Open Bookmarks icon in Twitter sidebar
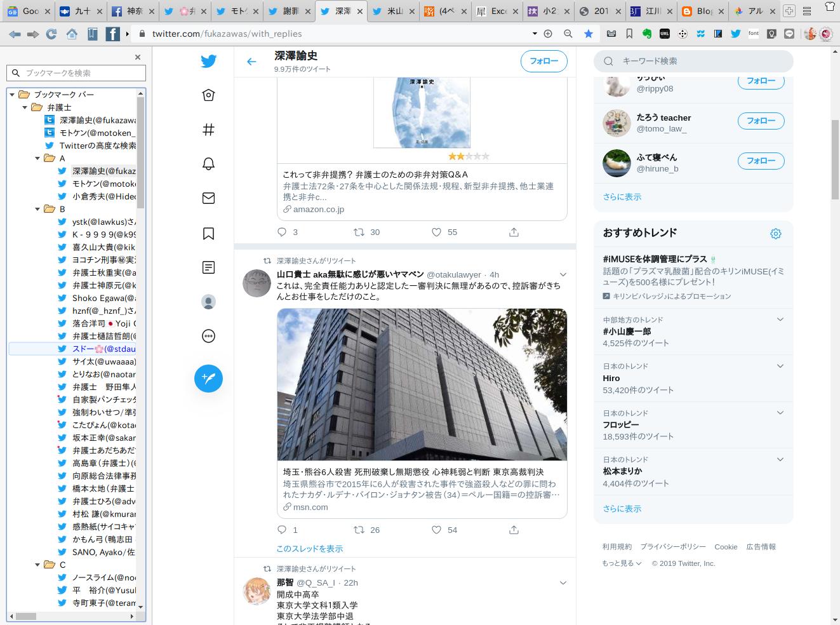 click(x=208, y=233)
